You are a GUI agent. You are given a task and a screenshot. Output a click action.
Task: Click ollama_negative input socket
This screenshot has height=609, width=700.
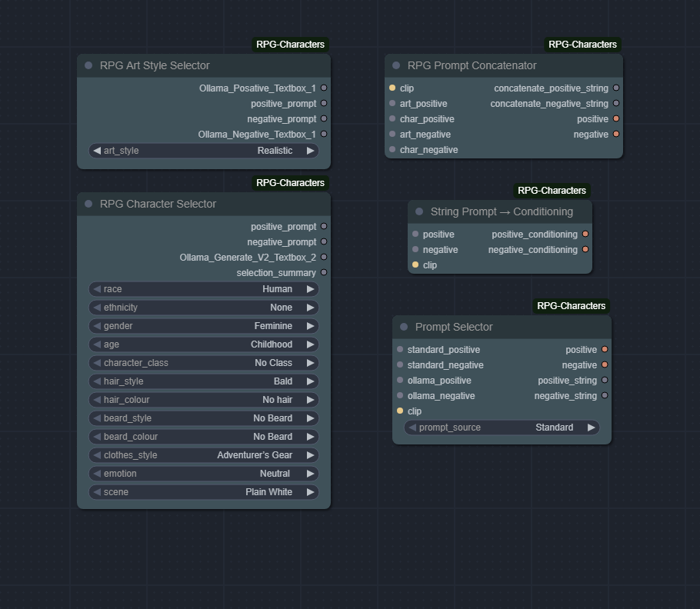click(x=400, y=395)
